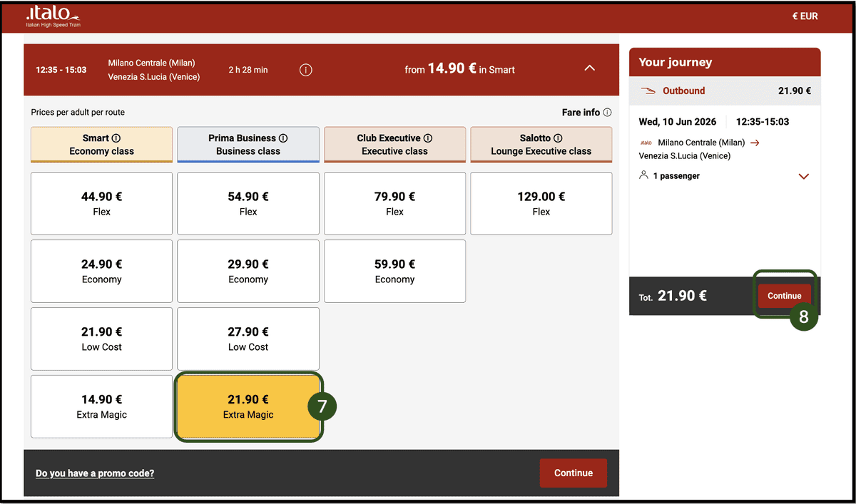This screenshot has height=504, width=856.
Task: Expand the 1 passenger details chevron
Action: [x=804, y=176]
